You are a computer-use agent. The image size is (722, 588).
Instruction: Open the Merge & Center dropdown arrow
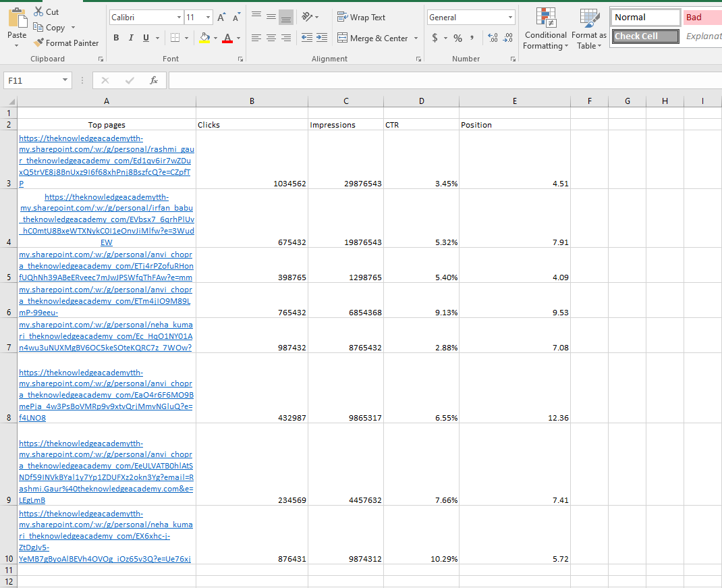tap(416, 38)
